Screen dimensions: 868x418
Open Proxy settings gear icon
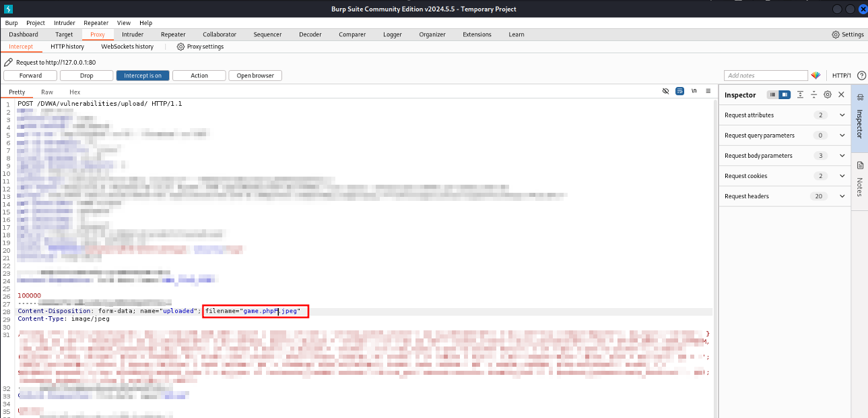click(x=180, y=47)
